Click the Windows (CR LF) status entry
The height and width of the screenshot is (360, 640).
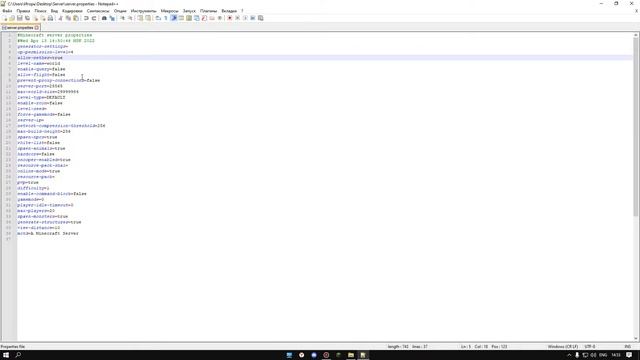[563, 347]
